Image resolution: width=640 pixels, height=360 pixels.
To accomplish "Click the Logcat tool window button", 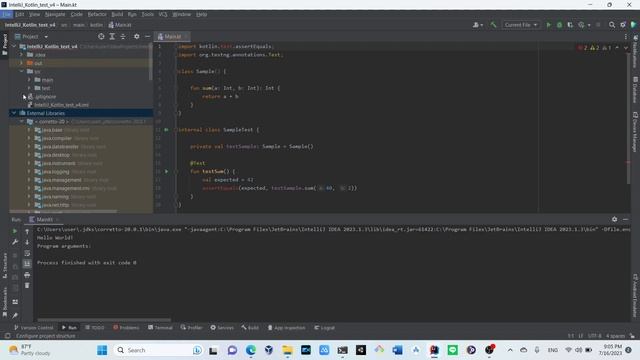I will [324, 328].
